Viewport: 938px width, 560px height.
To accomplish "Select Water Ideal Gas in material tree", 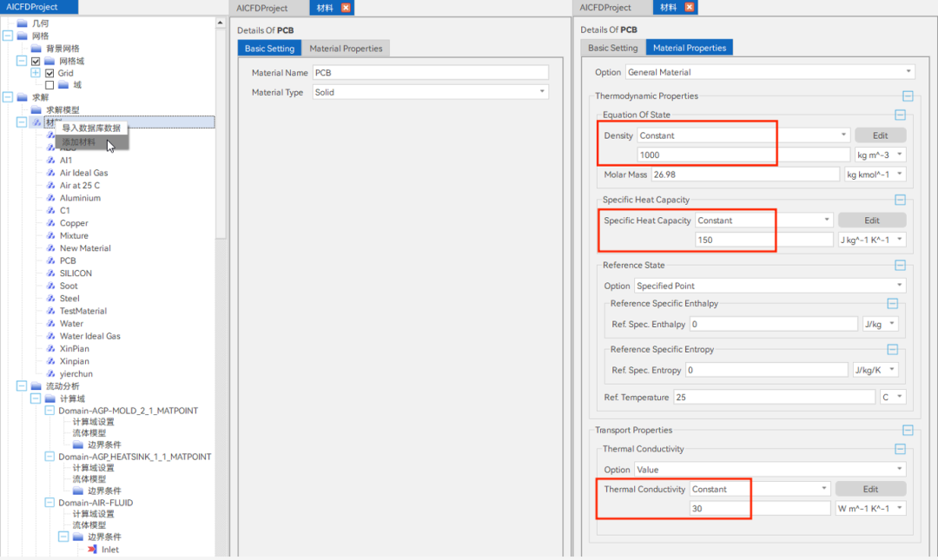I will click(x=89, y=336).
